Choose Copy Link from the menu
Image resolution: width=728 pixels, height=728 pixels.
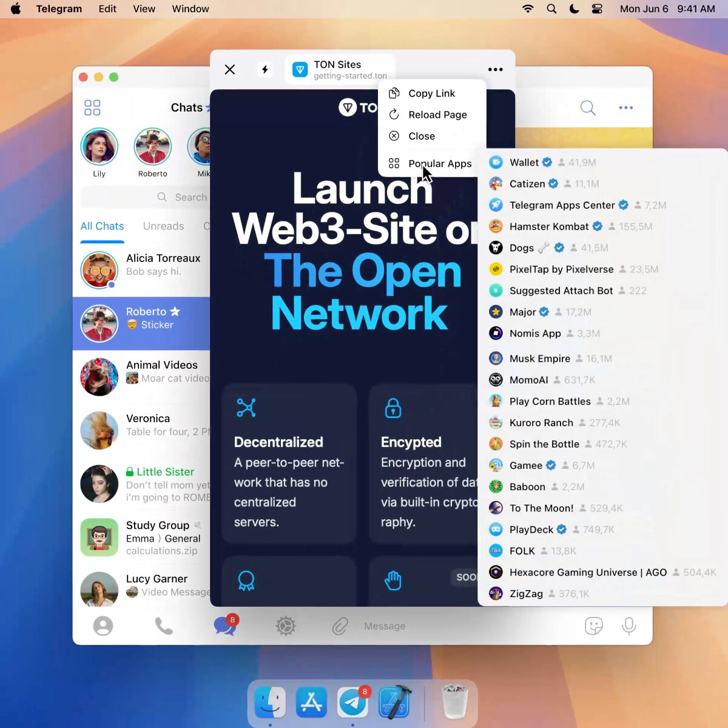click(432, 93)
